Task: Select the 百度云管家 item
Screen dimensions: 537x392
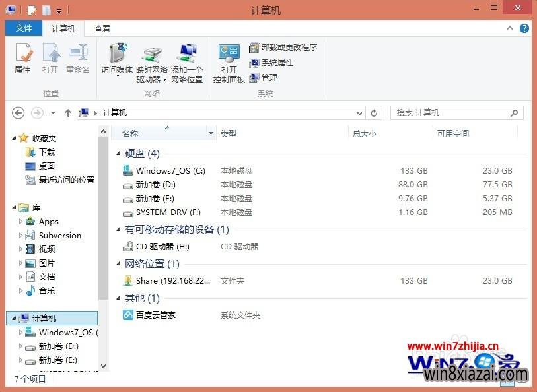Action: (x=155, y=315)
